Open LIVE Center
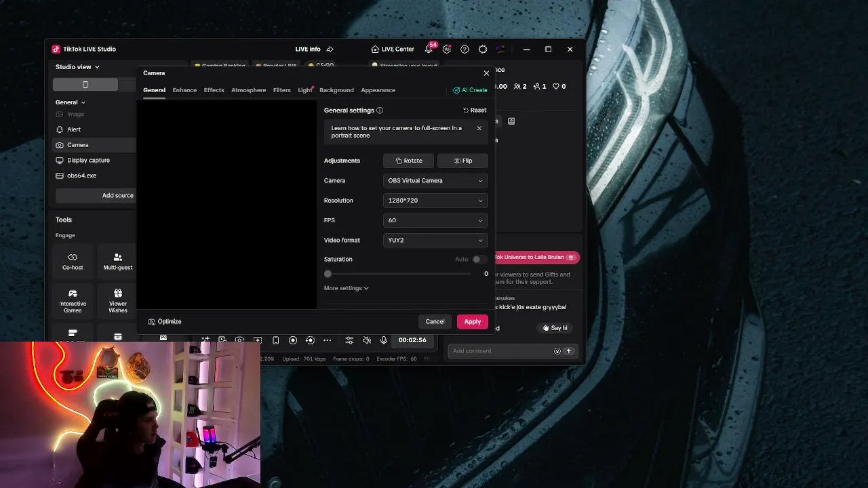Viewport: 868px width, 488px height. click(x=393, y=49)
